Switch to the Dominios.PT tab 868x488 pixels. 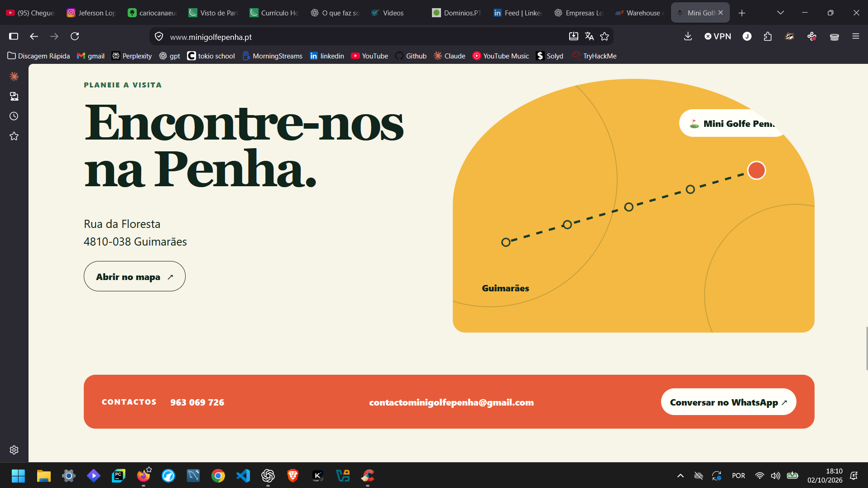[457, 13]
